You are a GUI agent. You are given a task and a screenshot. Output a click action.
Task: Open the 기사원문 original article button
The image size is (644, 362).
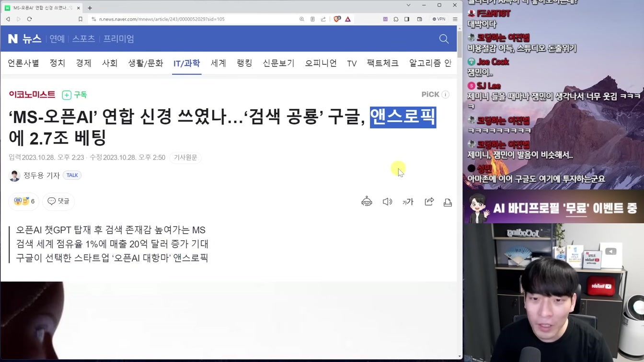[185, 158]
